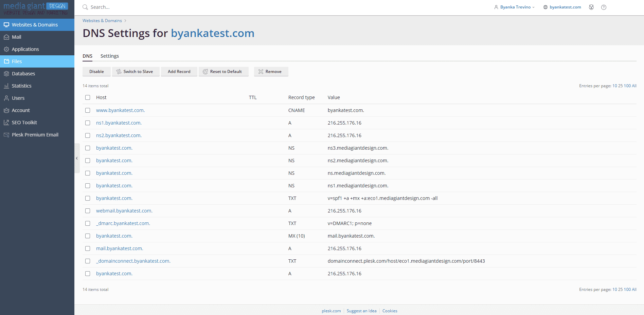Open the help question-mark icon
The image size is (644, 315).
pos(604,7)
